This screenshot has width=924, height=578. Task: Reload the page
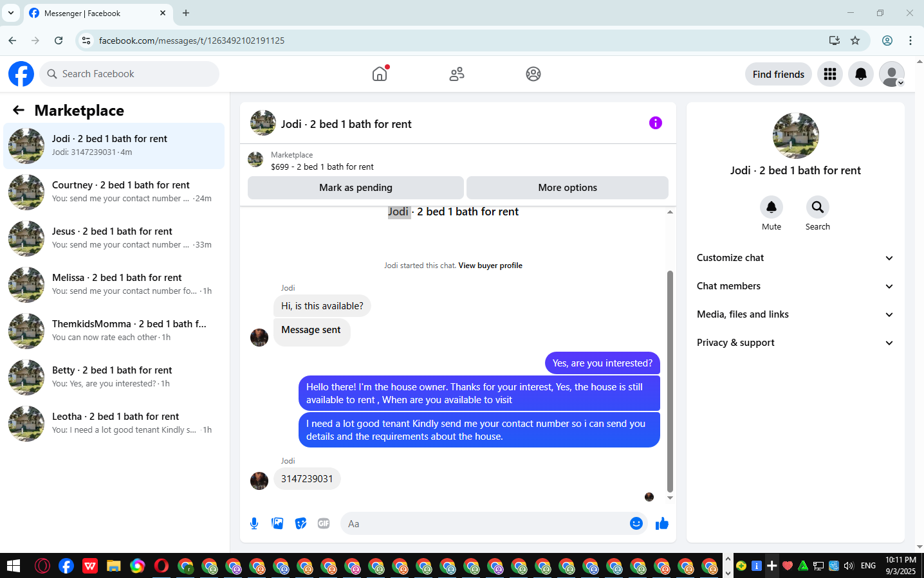tap(59, 41)
